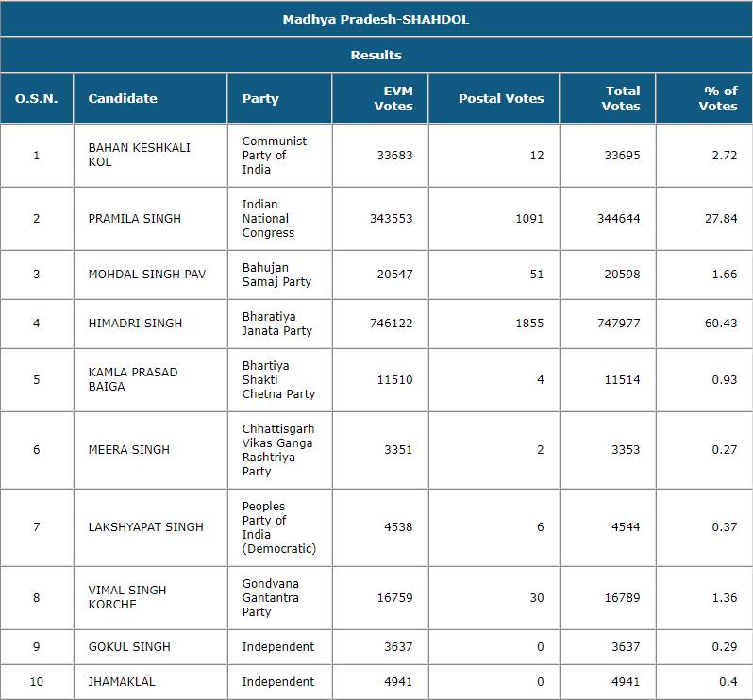The height and width of the screenshot is (700, 753).
Task: Click total votes value 747977
Action: click(x=620, y=324)
